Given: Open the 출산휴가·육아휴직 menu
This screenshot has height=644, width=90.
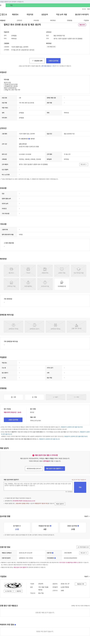Looking at the screenshot, I should [x=82, y=14].
